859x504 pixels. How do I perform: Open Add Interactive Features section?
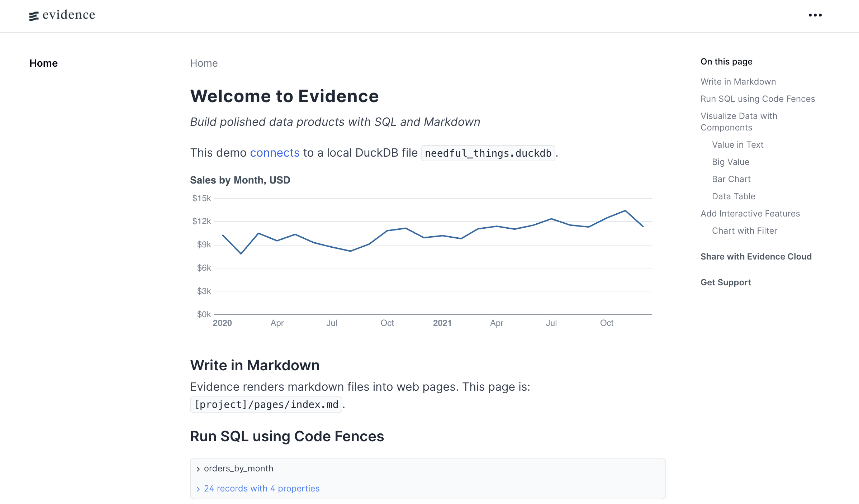pos(750,213)
